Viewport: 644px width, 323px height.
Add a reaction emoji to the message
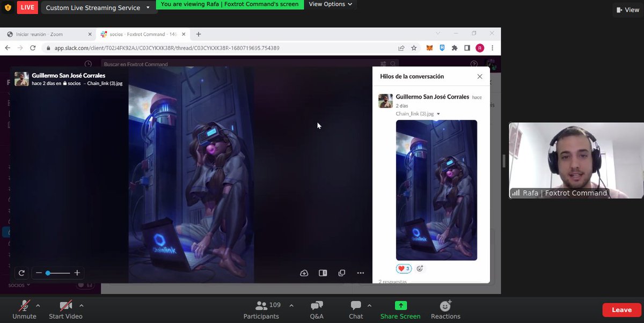coord(420,268)
